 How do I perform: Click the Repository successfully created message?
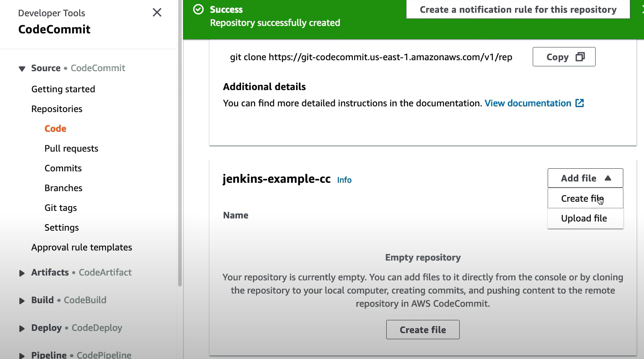click(x=275, y=23)
